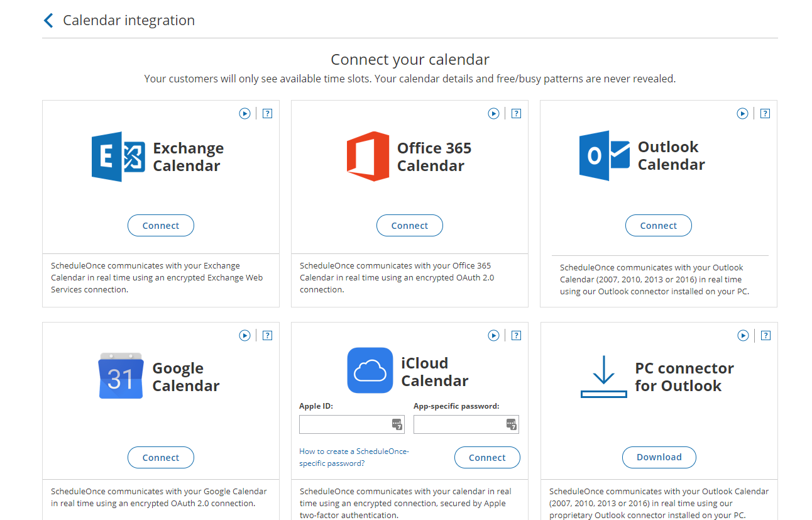Screen dimensions: 812x520
Task: Connect the Exchange Calendar
Action: point(161,226)
